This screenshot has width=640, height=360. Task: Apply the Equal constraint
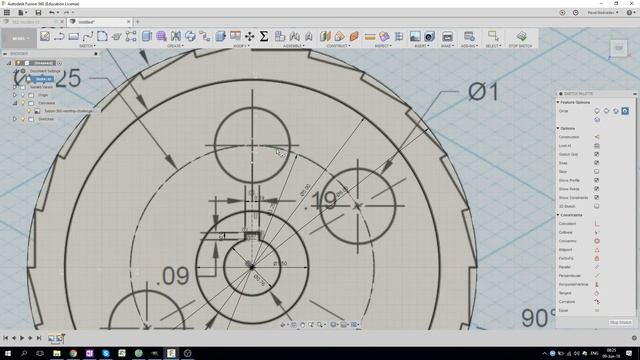[597, 310]
